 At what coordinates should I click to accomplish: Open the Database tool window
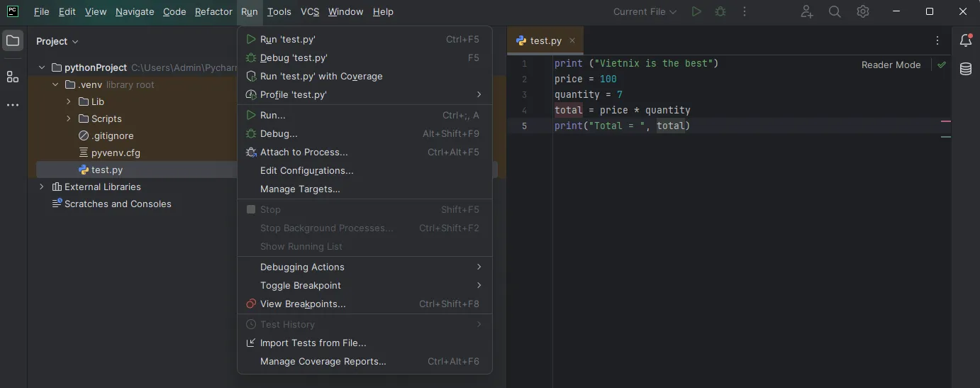[966, 69]
